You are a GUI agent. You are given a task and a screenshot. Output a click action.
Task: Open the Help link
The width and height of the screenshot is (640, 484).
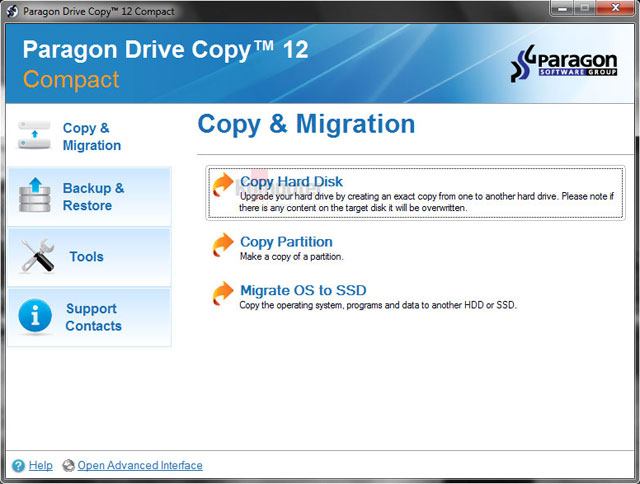coord(41,465)
